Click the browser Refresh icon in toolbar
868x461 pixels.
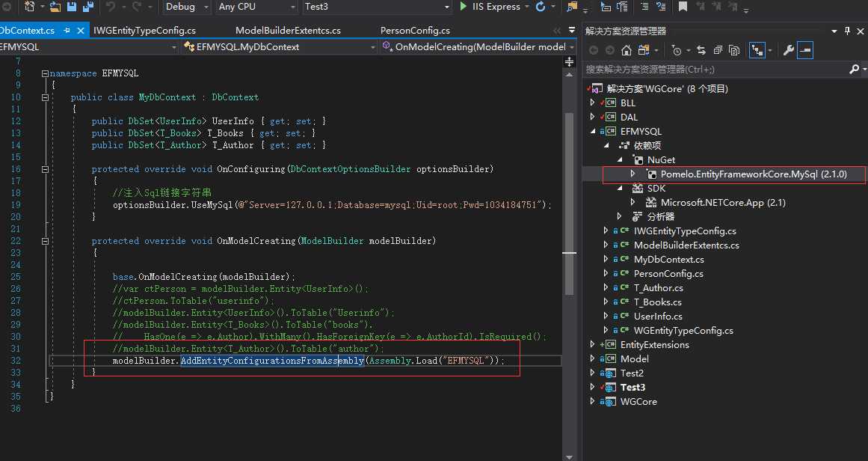[x=541, y=7]
